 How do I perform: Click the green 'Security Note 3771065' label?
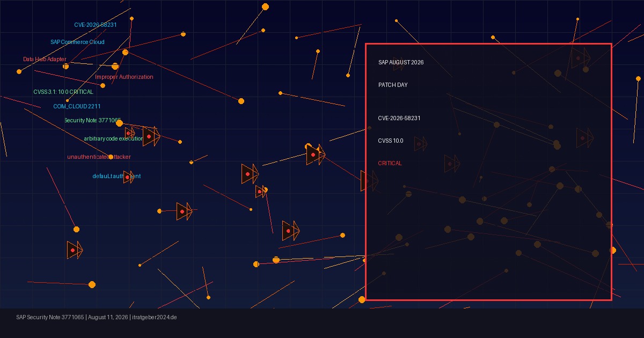pos(92,120)
